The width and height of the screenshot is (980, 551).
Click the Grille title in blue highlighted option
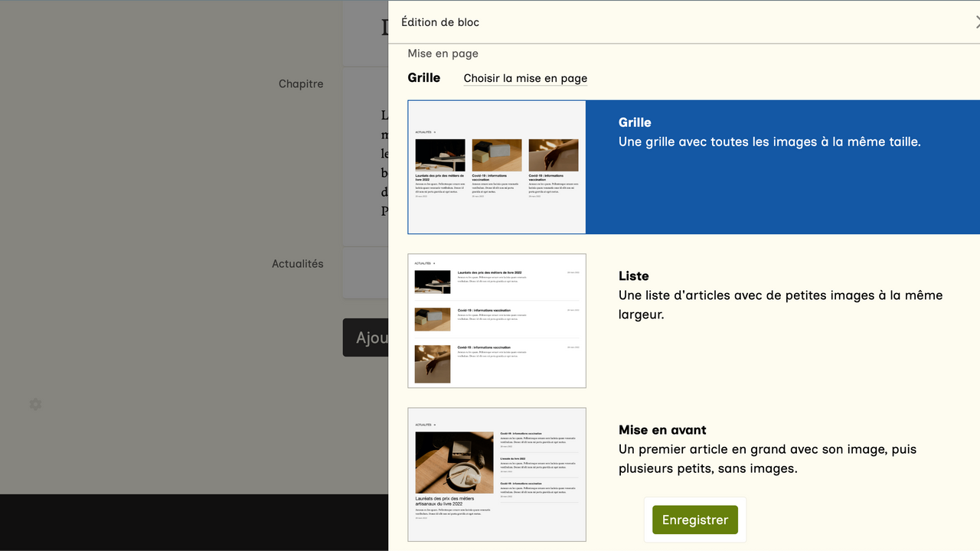pos(635,122)
